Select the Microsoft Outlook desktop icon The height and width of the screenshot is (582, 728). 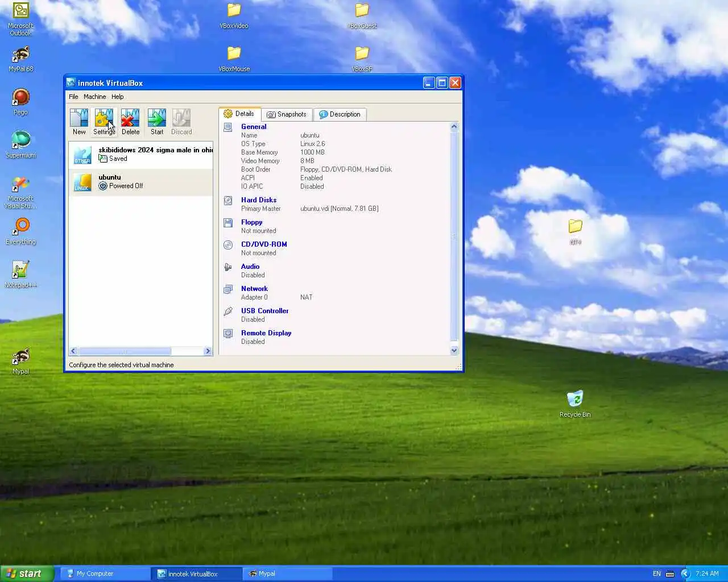20,19
